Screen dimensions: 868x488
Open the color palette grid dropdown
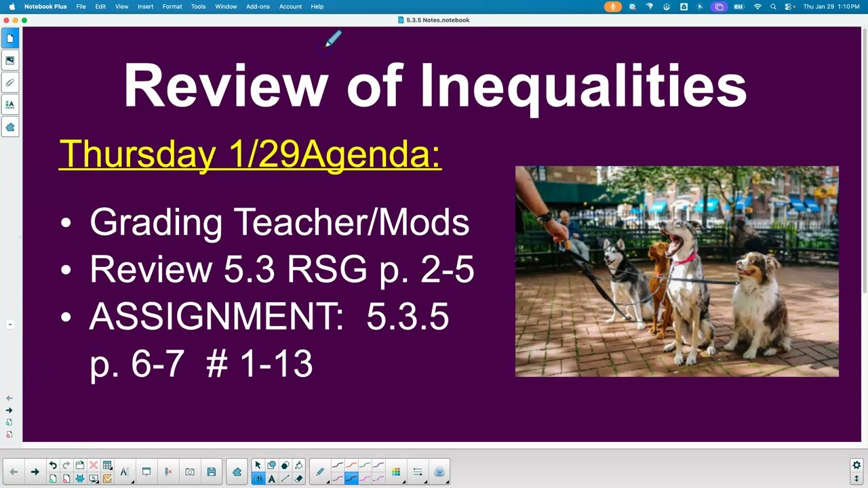click(396, 472)
